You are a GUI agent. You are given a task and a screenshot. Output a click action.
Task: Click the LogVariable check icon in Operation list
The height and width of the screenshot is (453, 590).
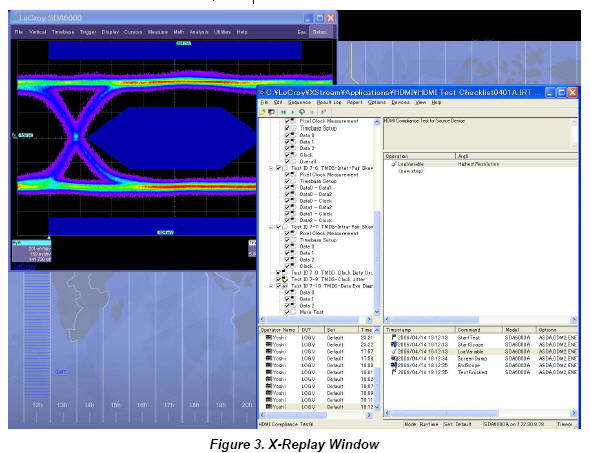pos(394,164)
